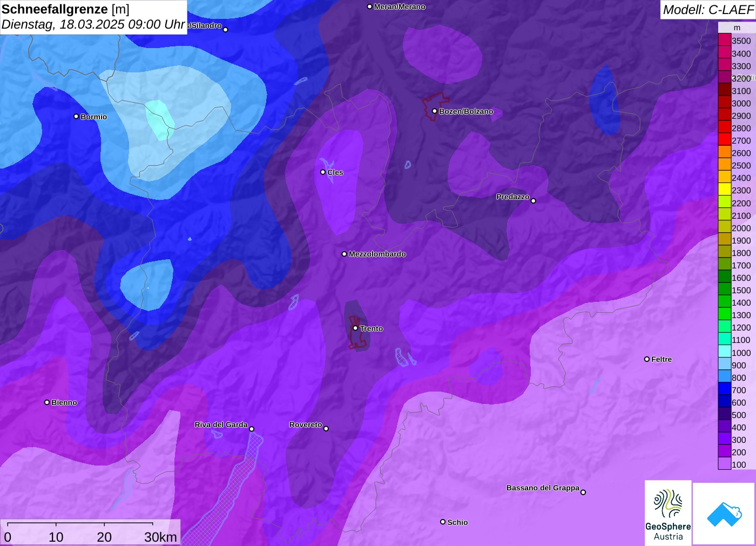Screen dimensions: 756x546
Task: Click the Bormio city marker
Action: [x=76, y=116]
